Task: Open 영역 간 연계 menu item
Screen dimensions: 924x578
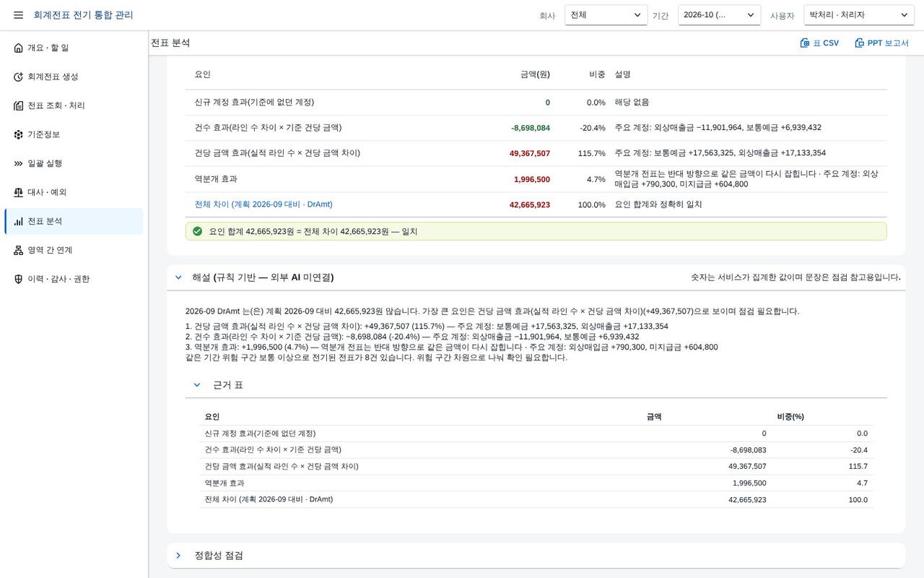Action: (74, 250)
